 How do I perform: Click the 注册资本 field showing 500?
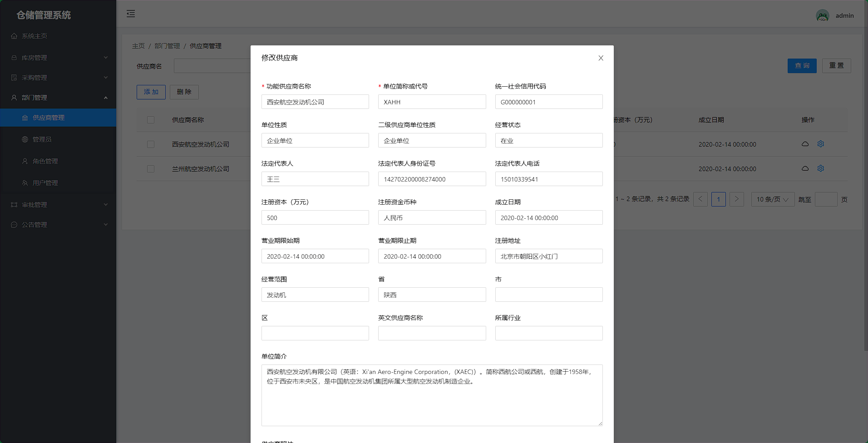tap(315, 217)
